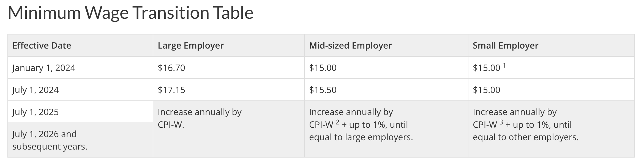Click the $16.70 large employer wage
Screen dimensions: 644x165
[x=171, y=68]
